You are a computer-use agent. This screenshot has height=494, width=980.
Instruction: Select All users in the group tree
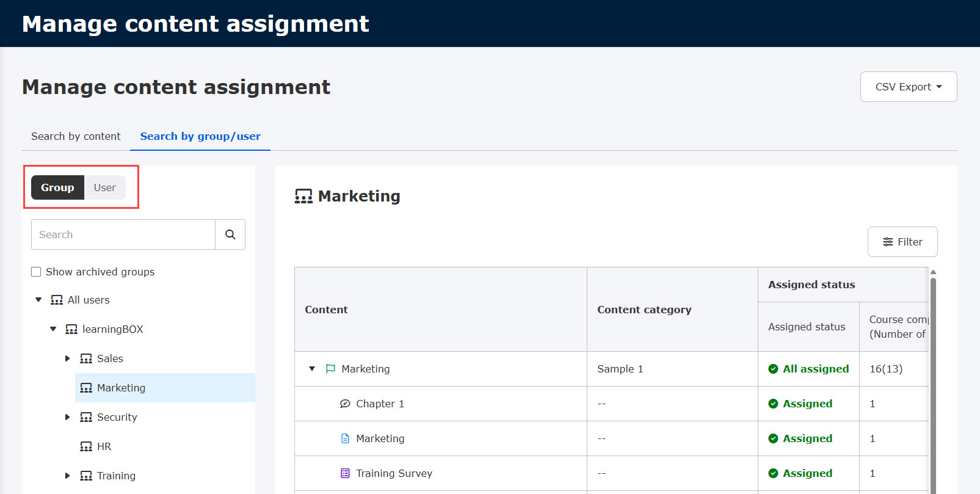[89, 300]
